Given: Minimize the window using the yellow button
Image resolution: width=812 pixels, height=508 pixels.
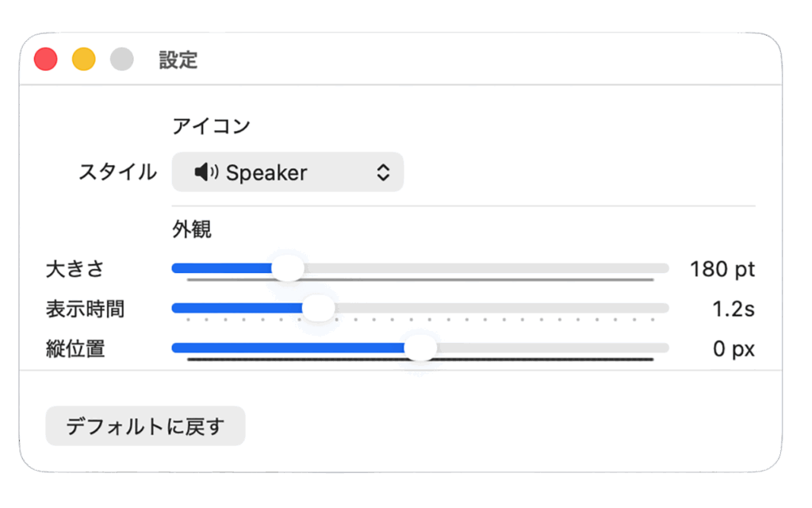Looking at the screenshot, I should [84, 60].
